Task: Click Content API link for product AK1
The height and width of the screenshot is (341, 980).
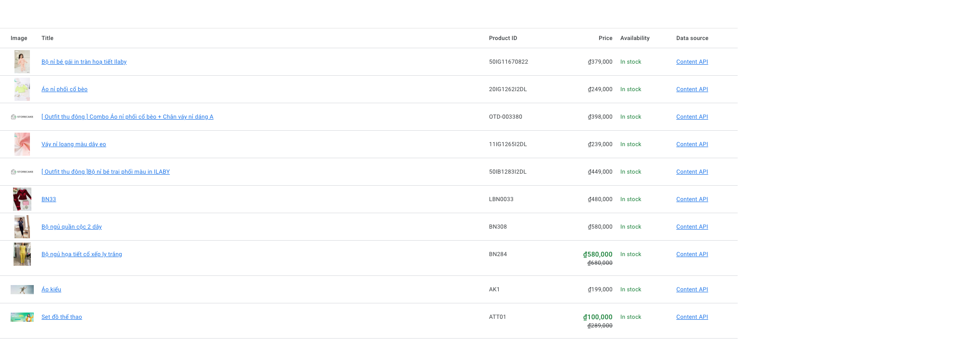Action: click(692, 289)
